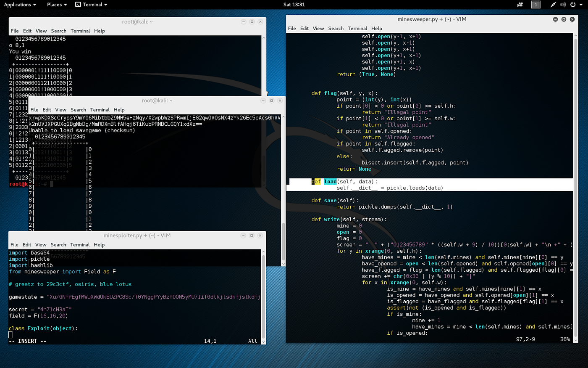Maximize the minesweeper.py VIM window
This screenshot has width=588, height=368.
click(x=564, y=19)
